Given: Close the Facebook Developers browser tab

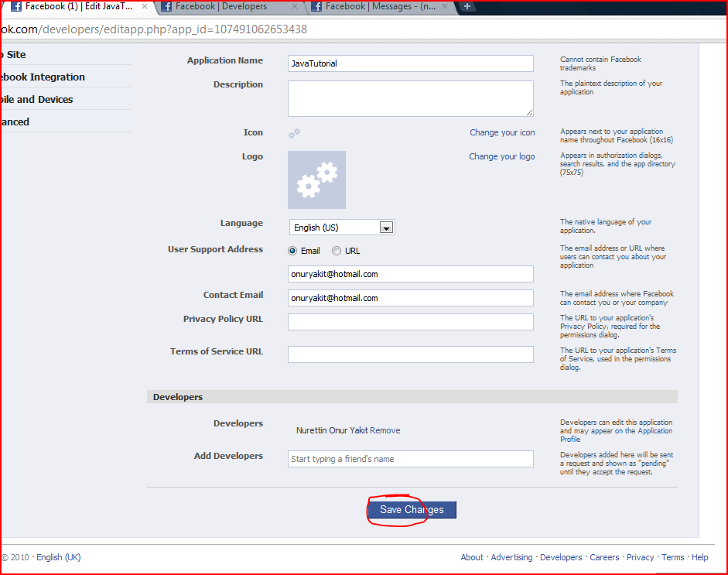Looking at the screenshot, I should [x=294, y=6].
